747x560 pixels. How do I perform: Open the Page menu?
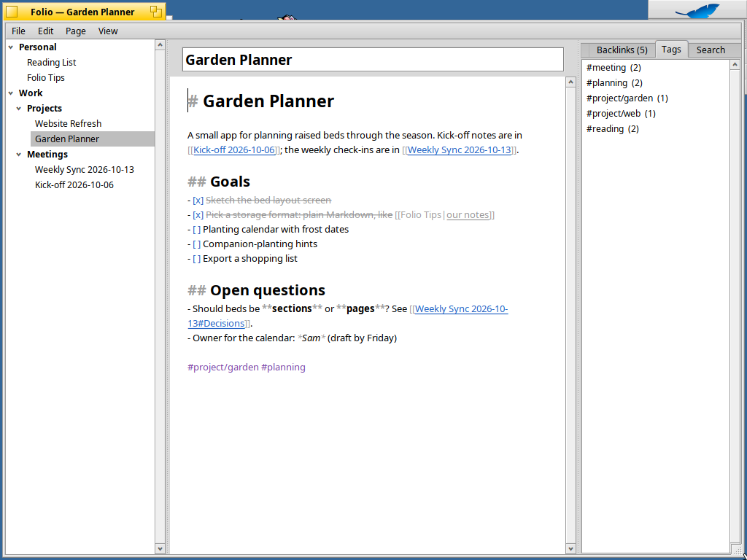tap(76, 31)
